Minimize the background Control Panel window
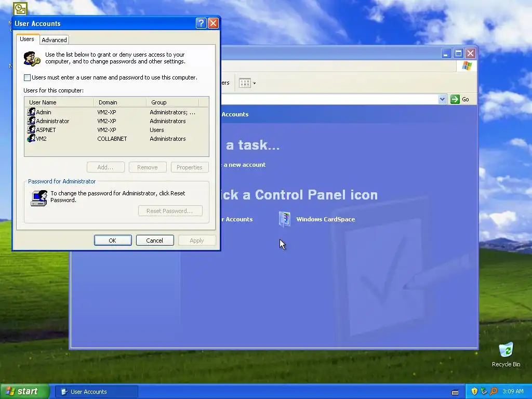Screen dimensions: 532x399 coord(446,54)
